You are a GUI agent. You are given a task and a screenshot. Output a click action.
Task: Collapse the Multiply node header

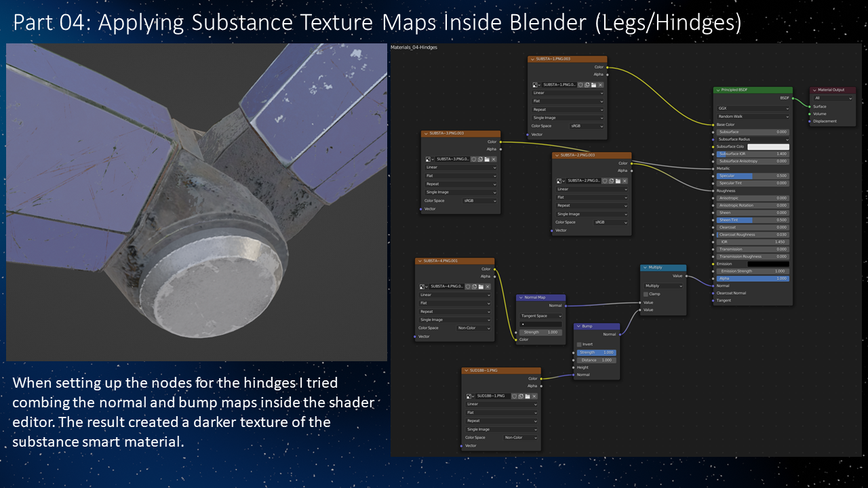tap(645, 268)
